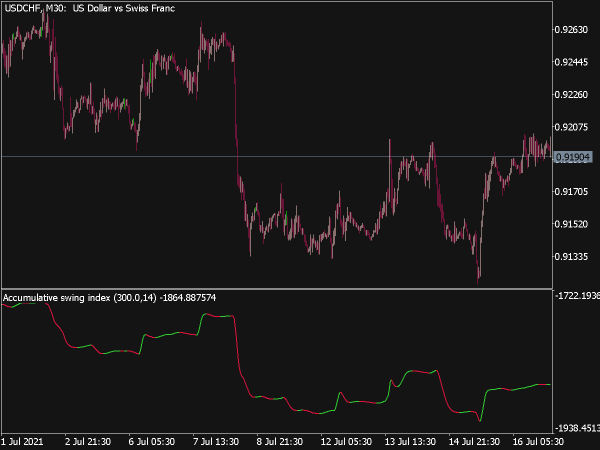600x450 pixels.
Task: Click the 13 Jul 13:30 time label
Action: (x=410, y=442)
